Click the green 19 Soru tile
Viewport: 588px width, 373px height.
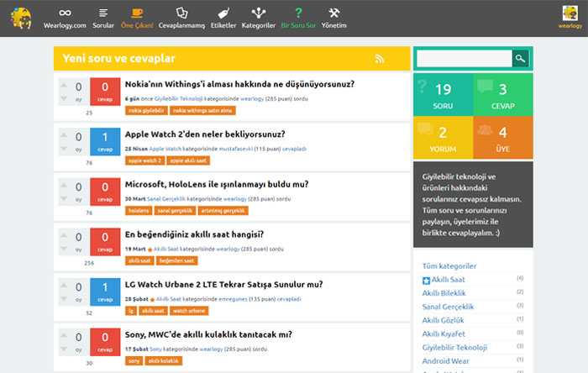tap(444, 93)
